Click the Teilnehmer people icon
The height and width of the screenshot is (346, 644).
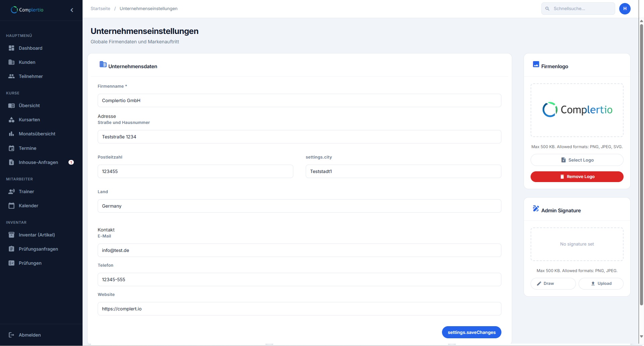pyautogui.click(x=11, y=76)
